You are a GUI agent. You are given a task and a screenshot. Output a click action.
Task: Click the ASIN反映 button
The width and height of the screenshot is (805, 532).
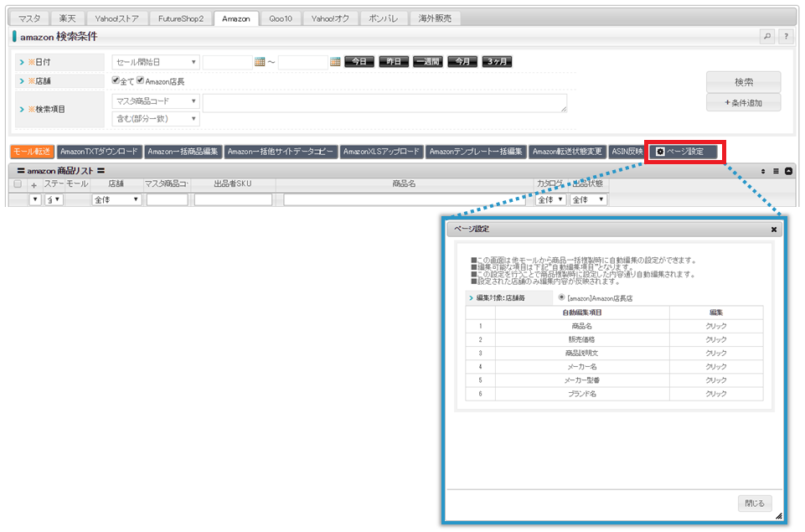pos(627,152)
